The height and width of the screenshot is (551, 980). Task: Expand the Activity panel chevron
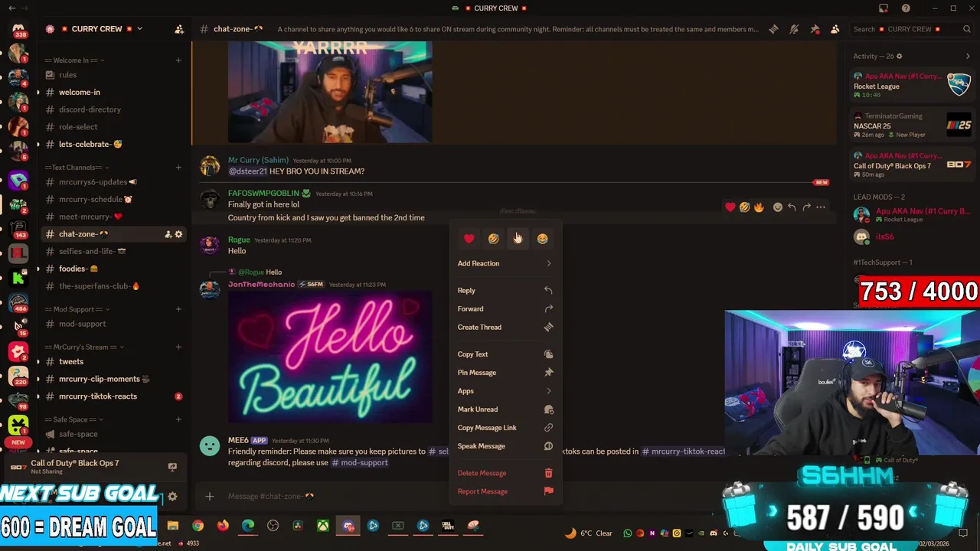pyautogui.click(x=967, y=56)
